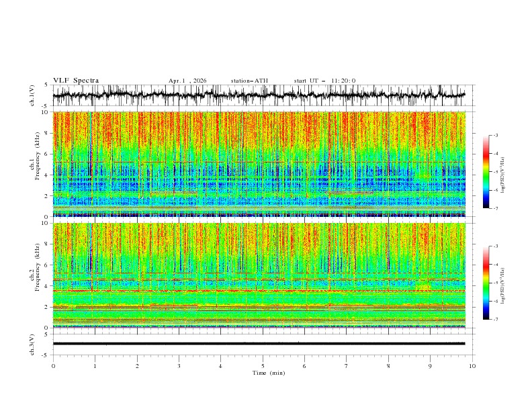This screenshot has width=532, height=411.
Task: Click inside the ch.2 spectrogram panel
Action: [x=259, y=275]
